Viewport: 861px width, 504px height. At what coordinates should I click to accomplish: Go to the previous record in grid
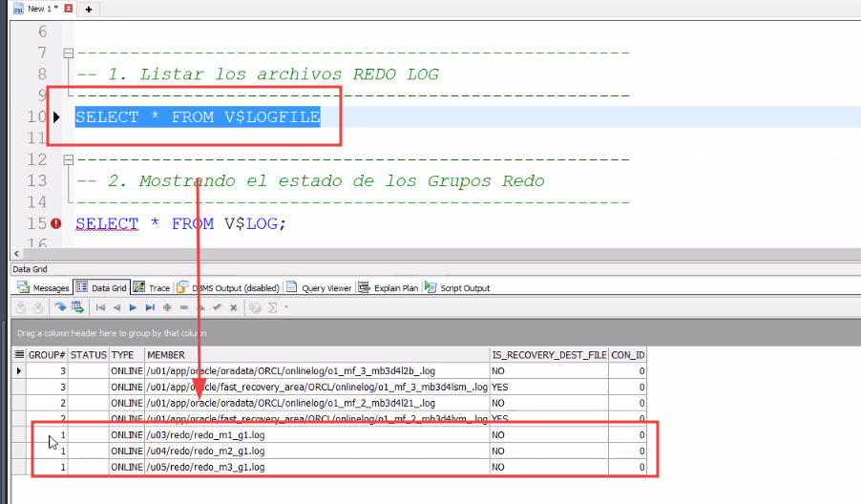click(117, 307)
